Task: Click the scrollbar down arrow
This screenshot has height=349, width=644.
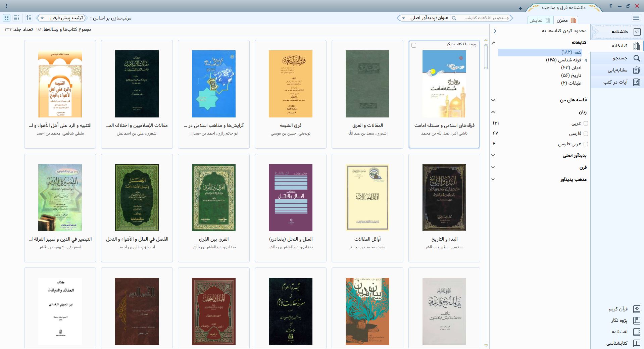Action: (486, 345)
